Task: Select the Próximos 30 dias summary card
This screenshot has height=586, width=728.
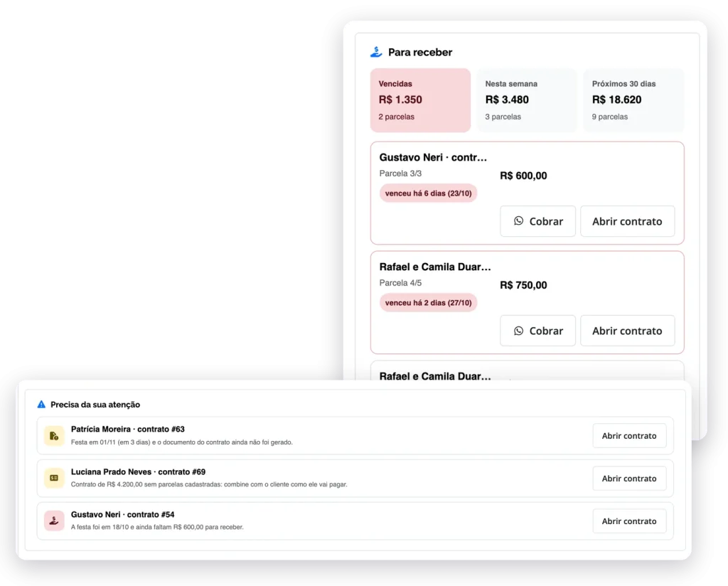Action: [x=633, y=100]
